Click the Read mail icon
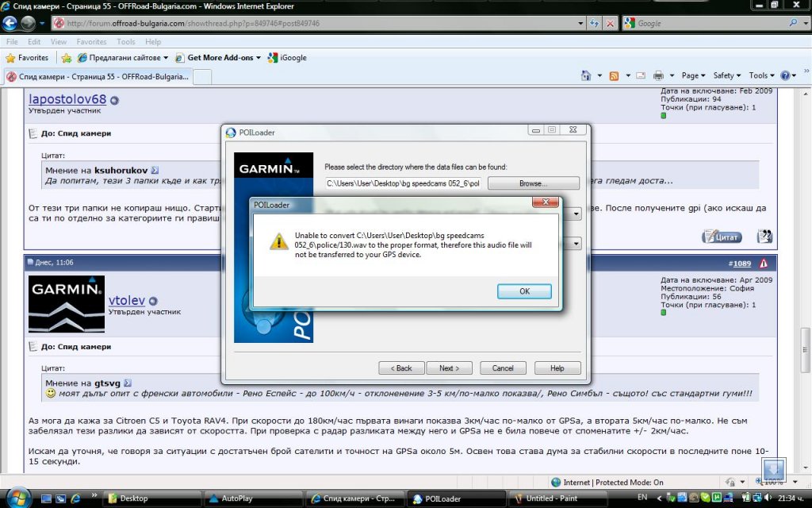The image size is (812, 508). [641, 75]
